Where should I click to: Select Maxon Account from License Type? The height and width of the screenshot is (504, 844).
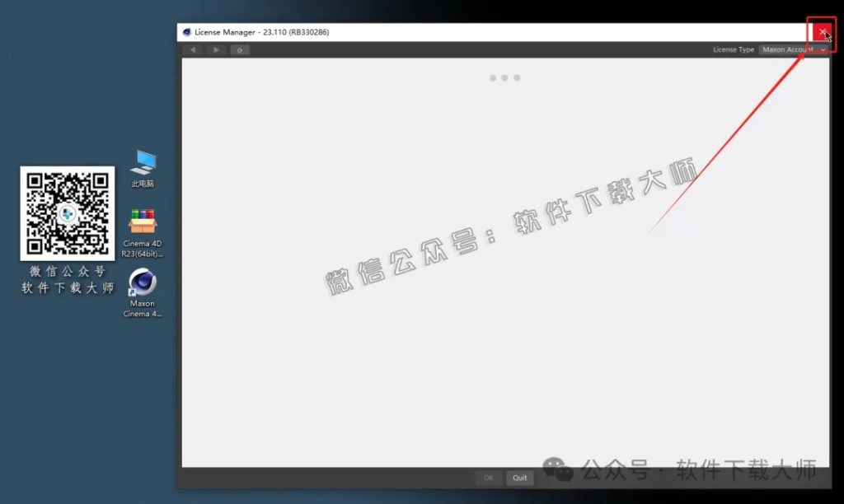coord(787,49)
